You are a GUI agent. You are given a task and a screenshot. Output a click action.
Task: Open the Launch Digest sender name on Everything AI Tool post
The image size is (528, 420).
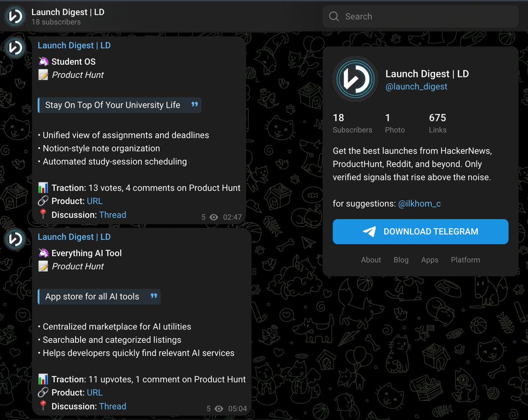coord(74,237)
